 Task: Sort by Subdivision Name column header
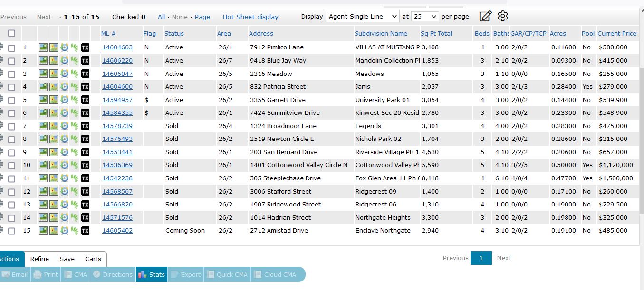[x=381, y=33]
